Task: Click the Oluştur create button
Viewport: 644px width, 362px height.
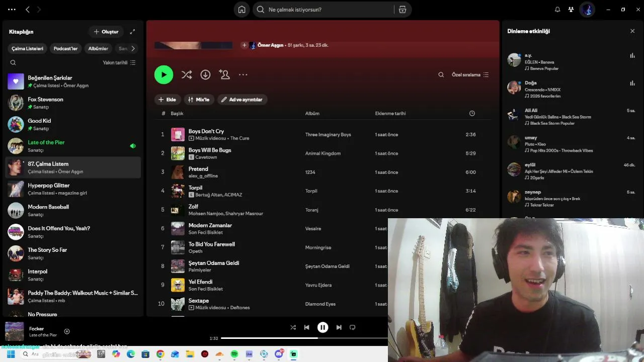Action: (x=106, y=32)
